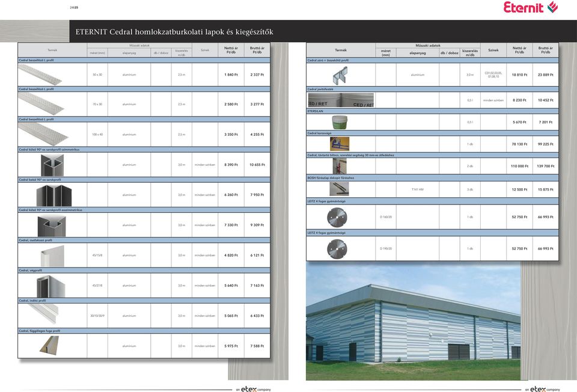
Task: Open the cutter image in the 78 130 Ft row
Action: [339, 144]
